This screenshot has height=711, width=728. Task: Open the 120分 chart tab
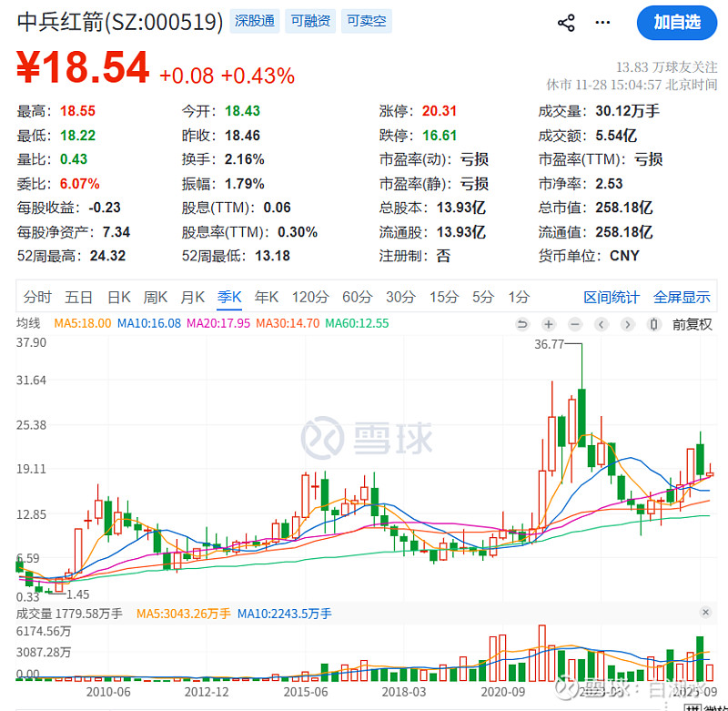[310, 297]
